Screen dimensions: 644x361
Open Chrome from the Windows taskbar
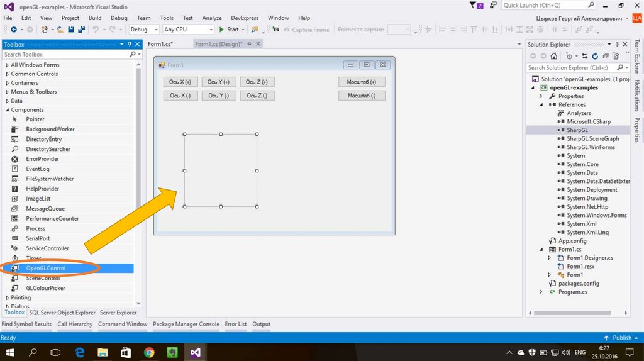point(149,352)
